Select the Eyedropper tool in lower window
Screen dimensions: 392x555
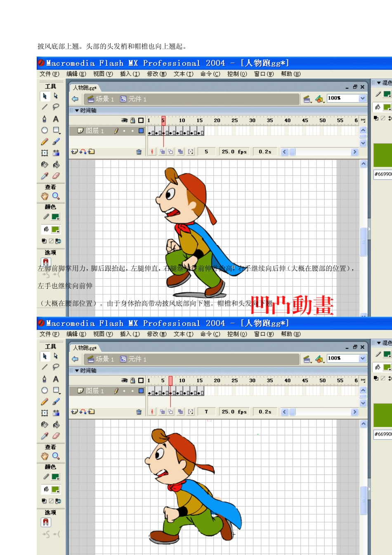(45, 436)
